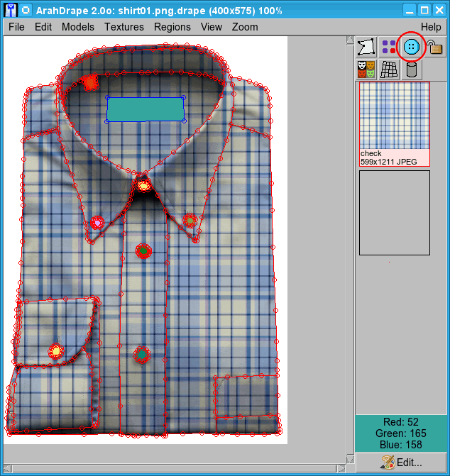Expand the Textures menu
450x476 pixels.
point(124,27)
